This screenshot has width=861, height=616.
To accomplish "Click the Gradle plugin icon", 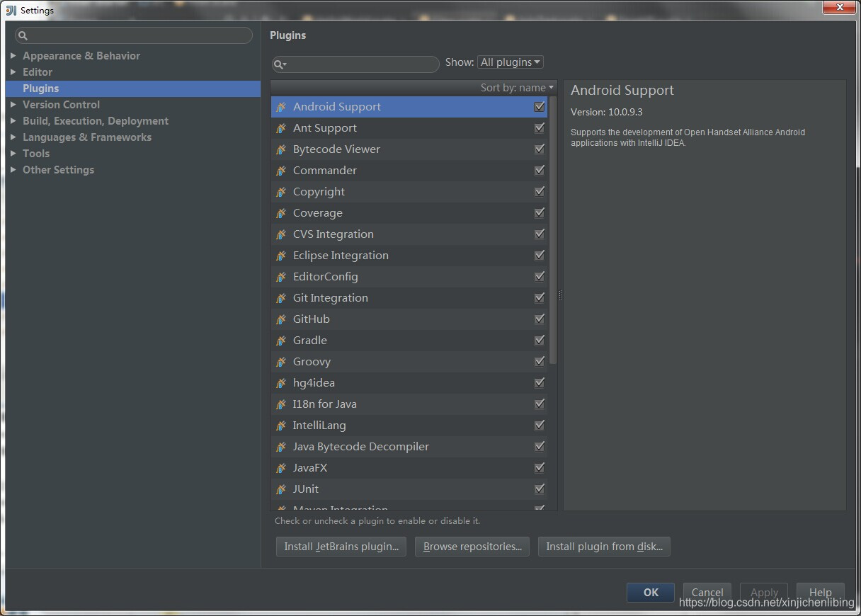I will tap(281, 341).
